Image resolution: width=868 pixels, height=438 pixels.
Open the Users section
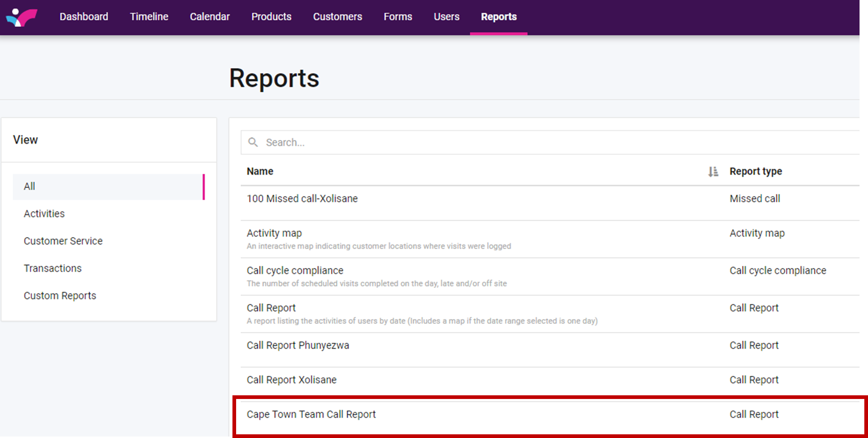coord(446,17)
